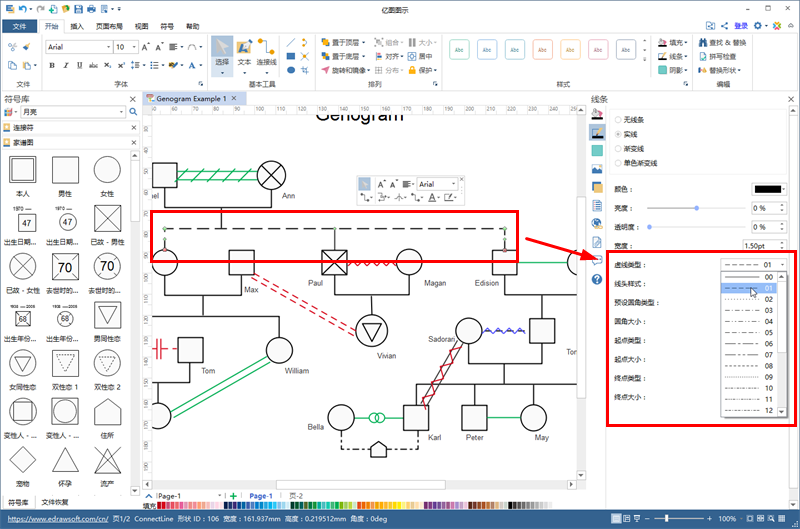Adjust the zoom slider in status bar

679,518
